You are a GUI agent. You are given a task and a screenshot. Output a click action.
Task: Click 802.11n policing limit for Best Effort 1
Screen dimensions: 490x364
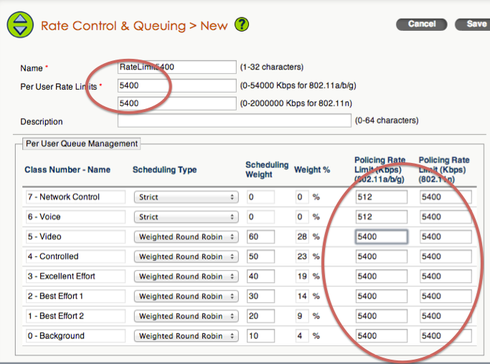coord(446,296)
